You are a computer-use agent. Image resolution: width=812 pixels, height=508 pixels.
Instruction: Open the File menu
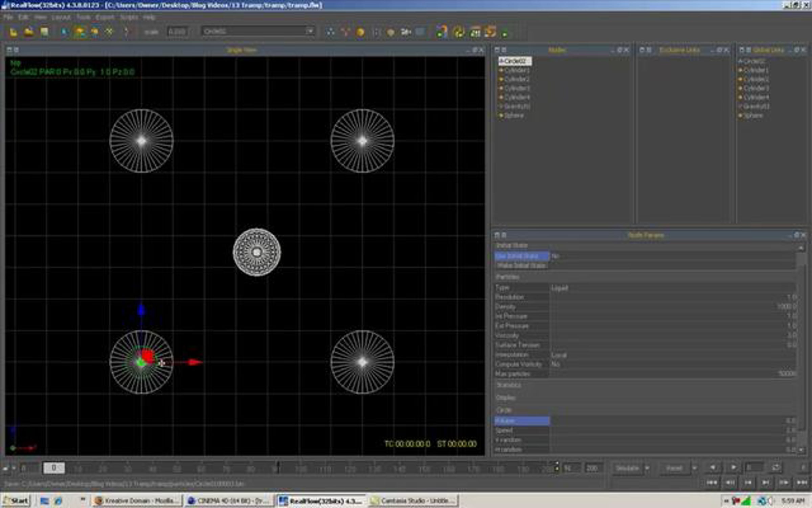(x=8, y=17)
